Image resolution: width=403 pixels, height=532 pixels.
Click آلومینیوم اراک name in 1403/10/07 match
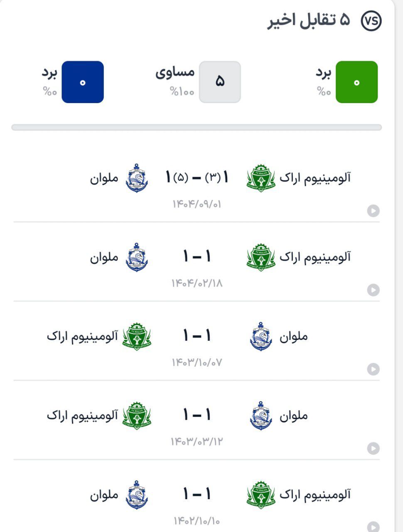(82, 336)
